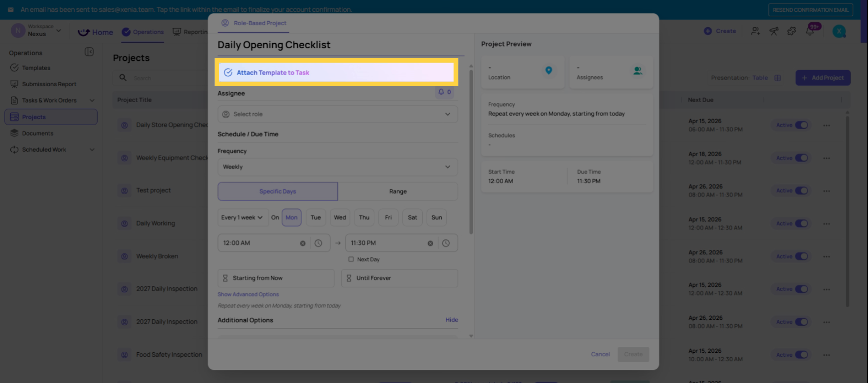
Task: Check the Next Day checkbox
Action: point(351,259)
